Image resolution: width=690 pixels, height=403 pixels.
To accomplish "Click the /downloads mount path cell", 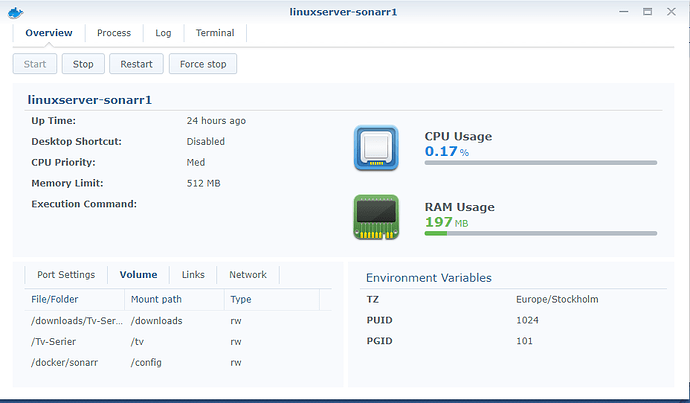I will 157,321.
